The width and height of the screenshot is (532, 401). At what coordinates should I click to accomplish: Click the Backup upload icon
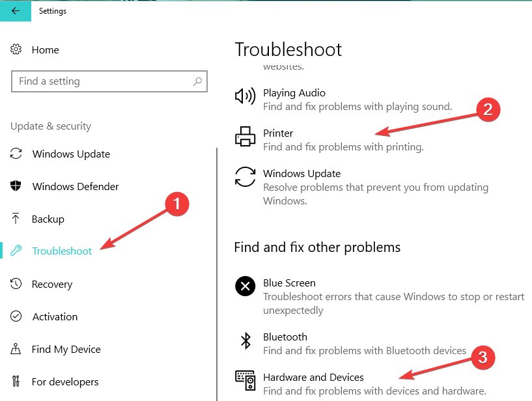tap(16, 218)
